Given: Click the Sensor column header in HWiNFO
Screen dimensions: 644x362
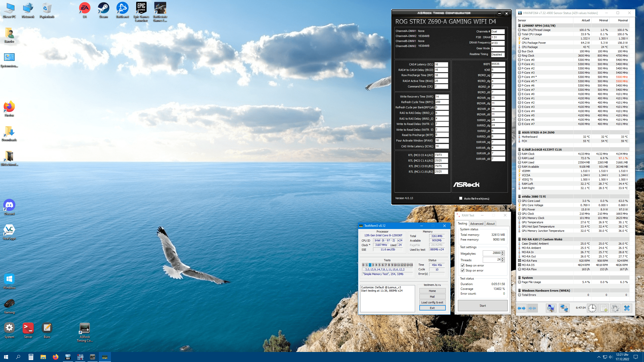Looking at the screenshot, I should point(545,20).
